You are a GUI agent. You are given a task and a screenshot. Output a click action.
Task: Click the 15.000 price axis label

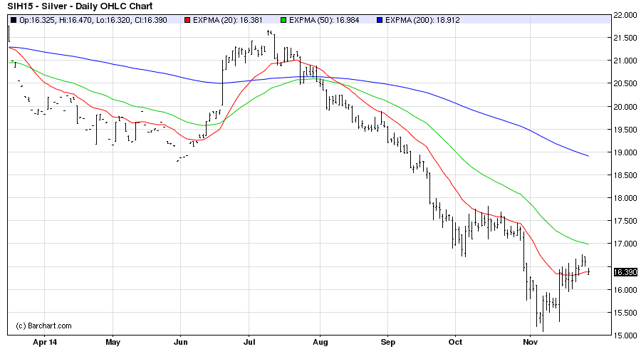(x=625, y=336)
